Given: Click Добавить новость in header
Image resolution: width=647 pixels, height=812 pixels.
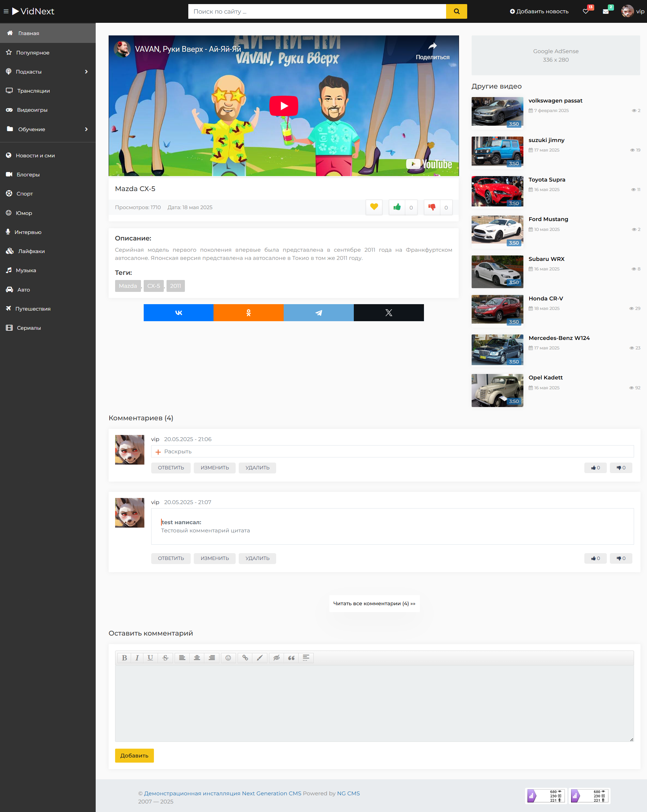Looking at the screenshot, I should [539, 11].
